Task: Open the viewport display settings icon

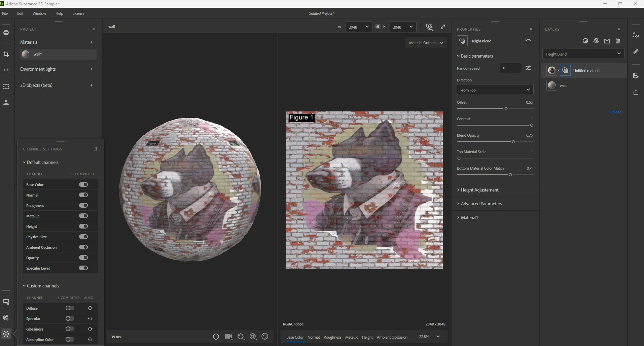Action: (6, 302)
